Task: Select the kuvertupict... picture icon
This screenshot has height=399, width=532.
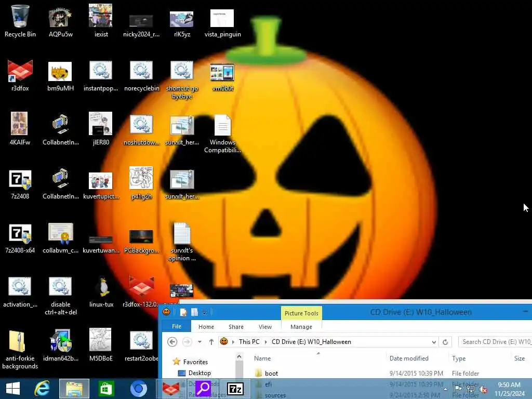Action: pos(101,185)
